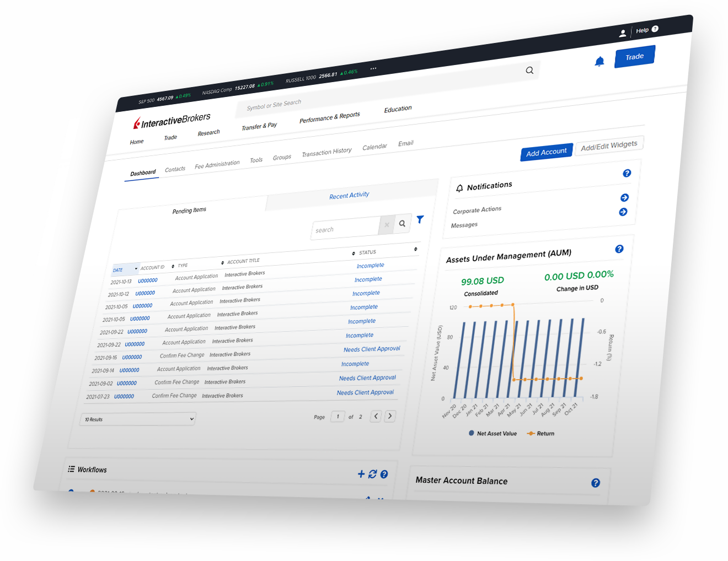Clear the search field with the X icon
This screenshot has width=728, height=561.
tap(387, 225)
